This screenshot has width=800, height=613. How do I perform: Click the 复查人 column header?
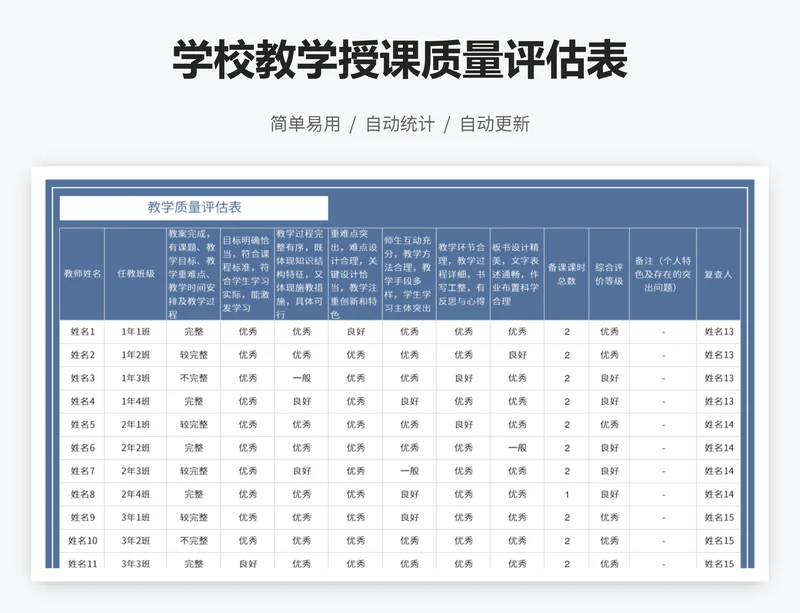(718, 274)
